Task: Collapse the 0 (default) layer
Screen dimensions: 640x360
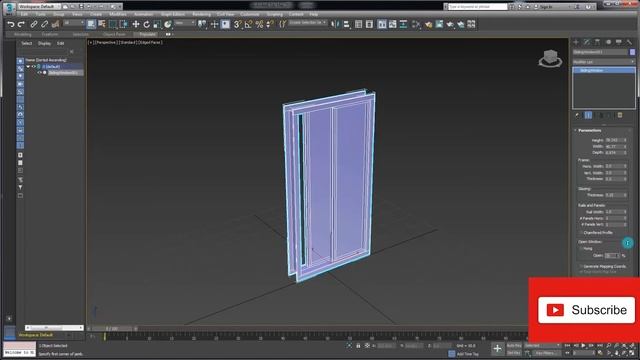Action: click(x=28, y=67)
